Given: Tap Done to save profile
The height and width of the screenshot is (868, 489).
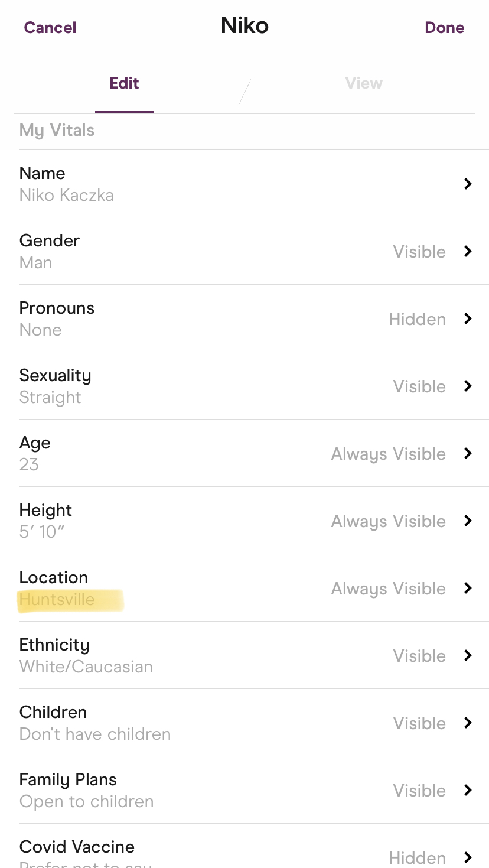Looking at the screenshot, I should point(445,28).
